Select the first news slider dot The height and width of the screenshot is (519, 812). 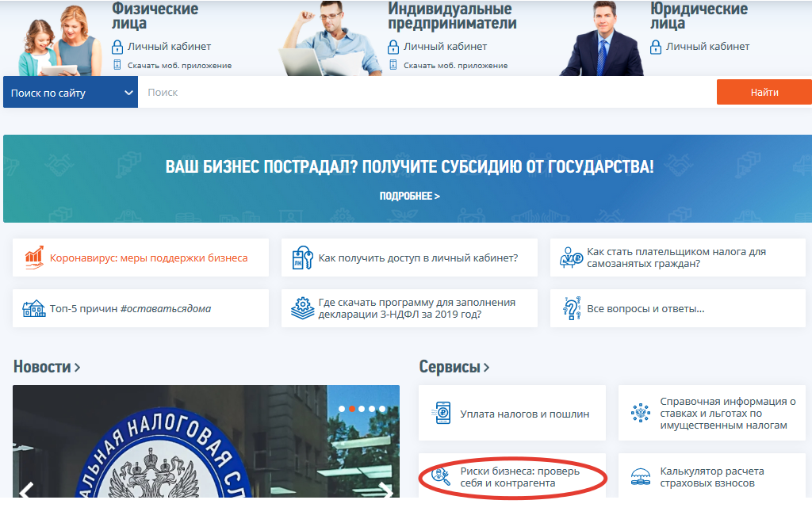(x=342, y=409)
